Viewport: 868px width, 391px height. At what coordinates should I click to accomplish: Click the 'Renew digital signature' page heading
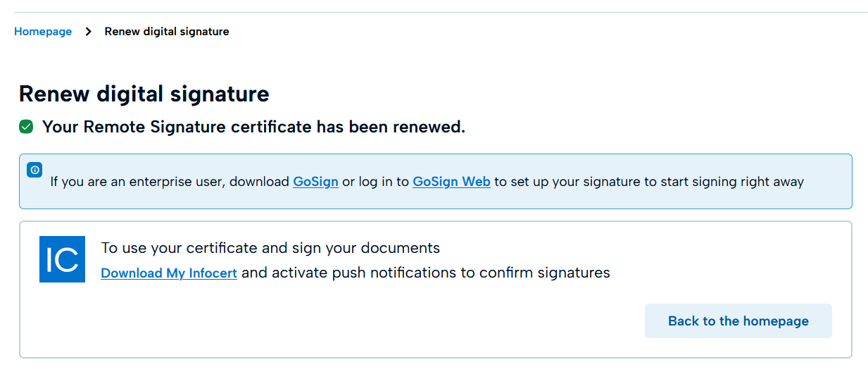pos(144,94)
